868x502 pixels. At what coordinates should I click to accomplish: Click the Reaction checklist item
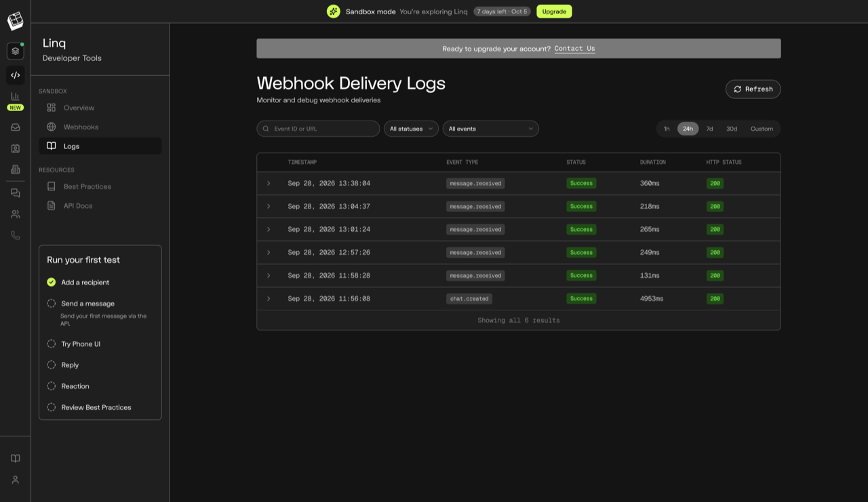click(68, 386)
